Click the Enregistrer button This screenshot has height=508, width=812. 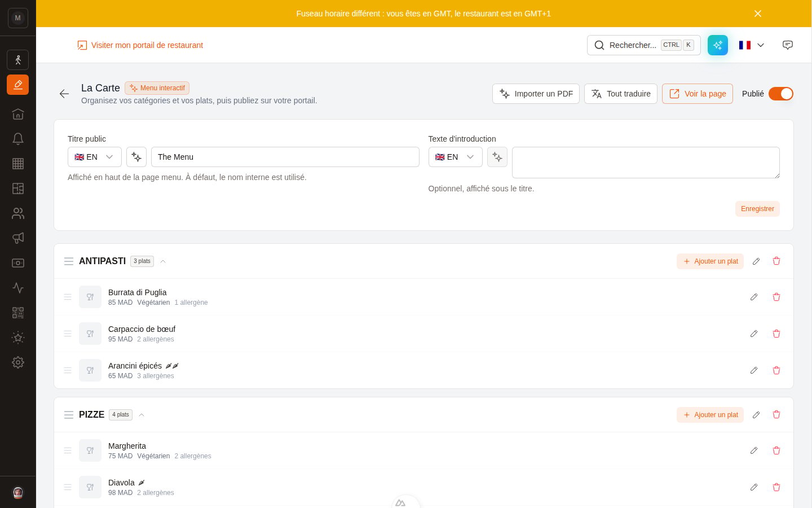757,209
